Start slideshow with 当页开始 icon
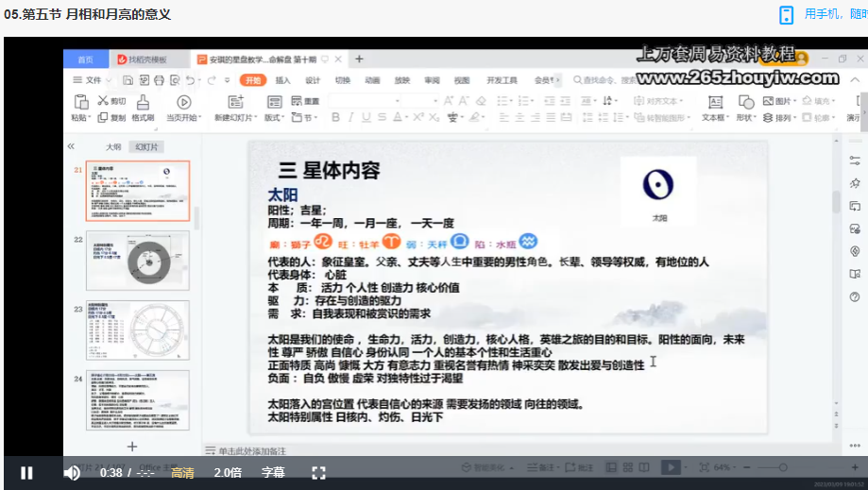Viewport: 868px width, 490px height. pos(183,103)
